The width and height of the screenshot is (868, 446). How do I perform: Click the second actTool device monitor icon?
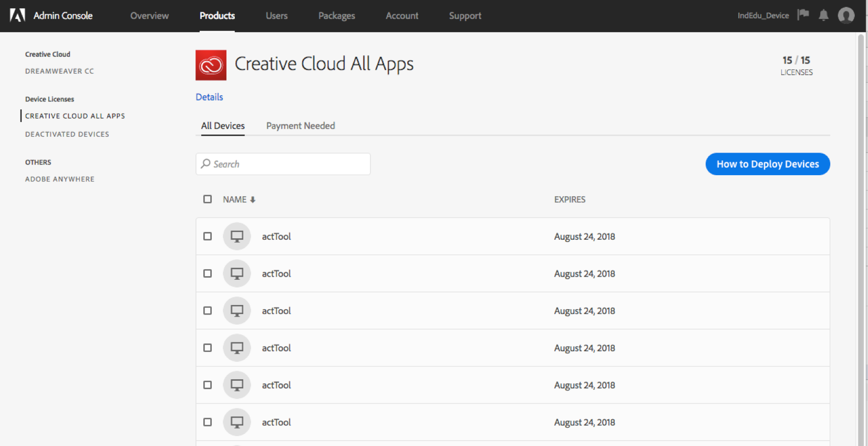point(237,273)
